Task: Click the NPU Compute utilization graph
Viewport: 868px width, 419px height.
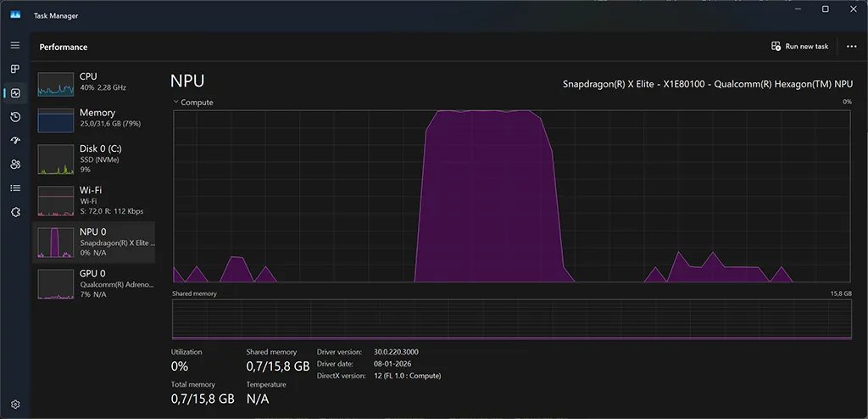Action: pyautogui.click(x=511, y=196)
